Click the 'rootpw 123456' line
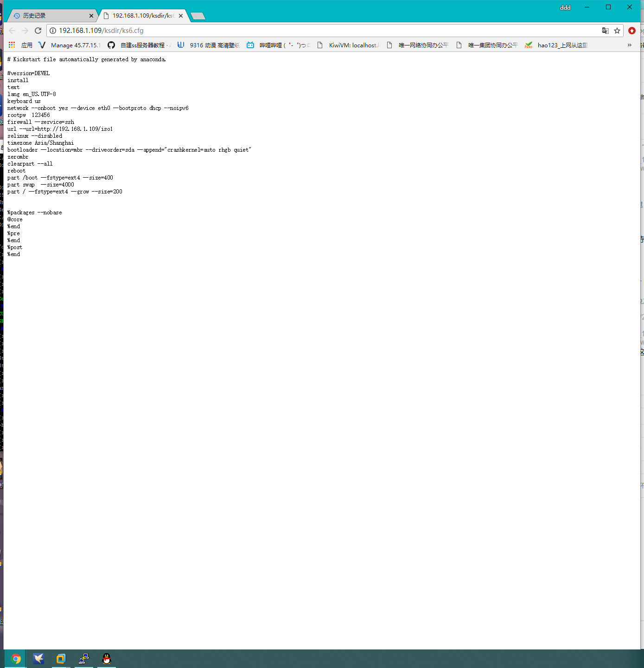This screenshot has height=668, width=644. pos(29,115)
